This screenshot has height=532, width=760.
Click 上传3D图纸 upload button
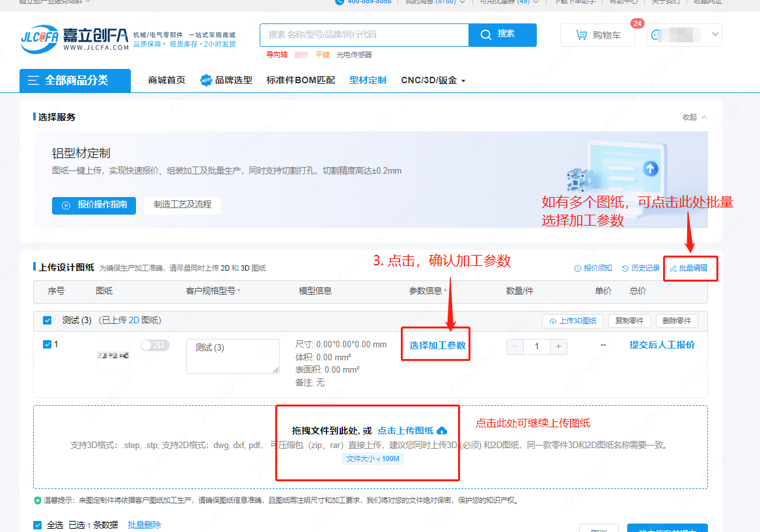coord(573,321)
